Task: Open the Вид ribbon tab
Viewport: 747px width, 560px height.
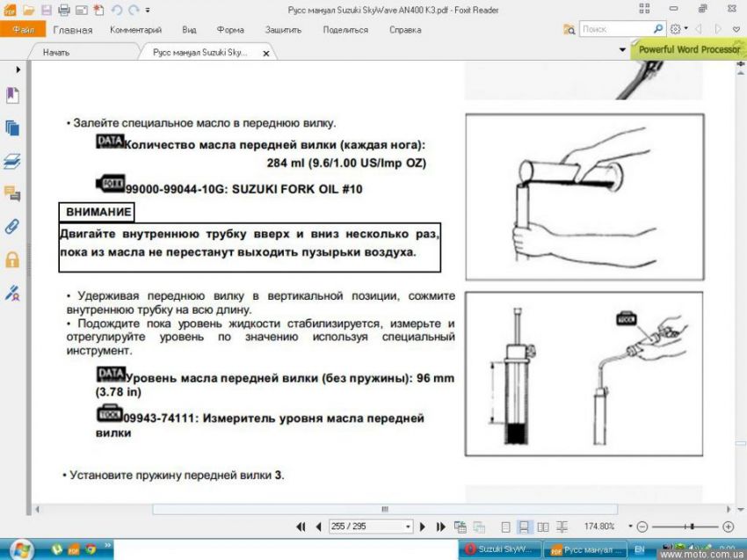Action: (189, 30)
